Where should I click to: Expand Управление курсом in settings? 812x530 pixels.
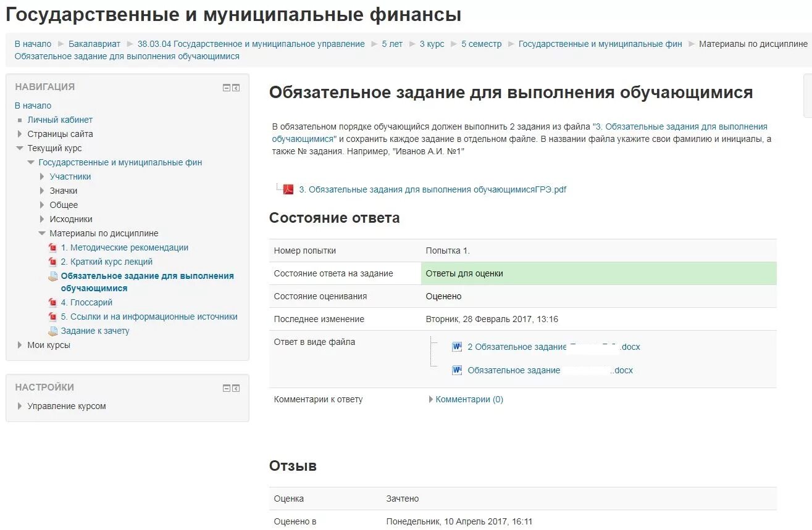[x=20, y=406]
